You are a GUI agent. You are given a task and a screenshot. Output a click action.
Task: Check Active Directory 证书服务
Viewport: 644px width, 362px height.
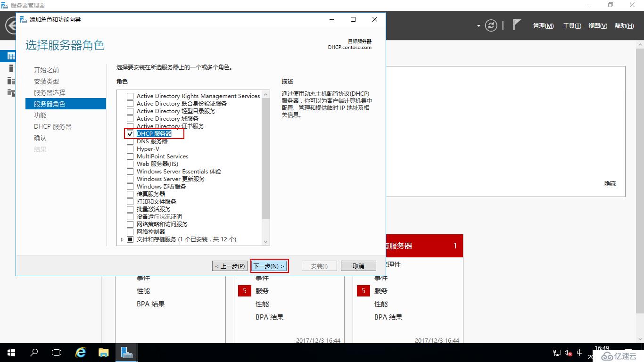(130, 126)
